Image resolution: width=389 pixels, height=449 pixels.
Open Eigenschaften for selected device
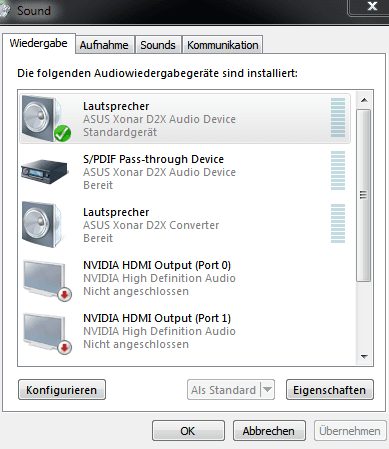pos(330,389)
